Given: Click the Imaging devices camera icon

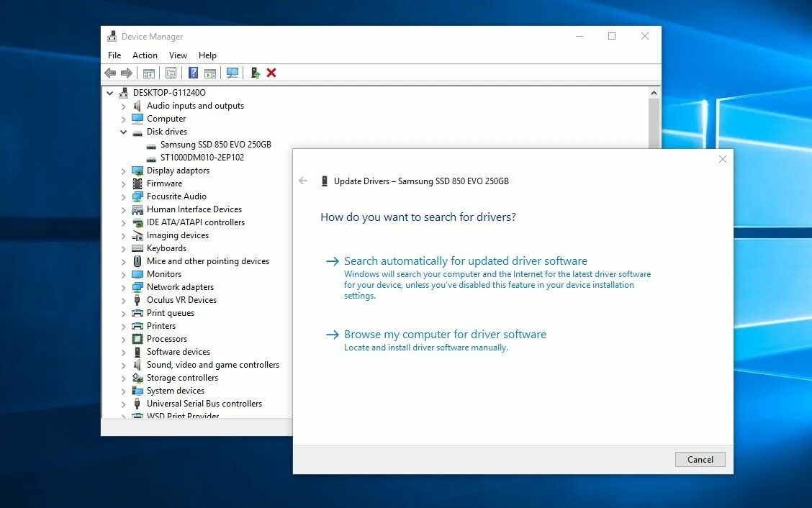Looking at the screenshot, I should pyautogui.click(x=137, y=235).
